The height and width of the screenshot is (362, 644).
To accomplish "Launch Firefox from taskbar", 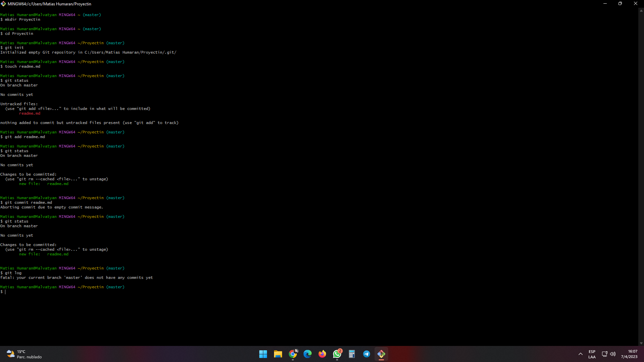I will (322, 354).
